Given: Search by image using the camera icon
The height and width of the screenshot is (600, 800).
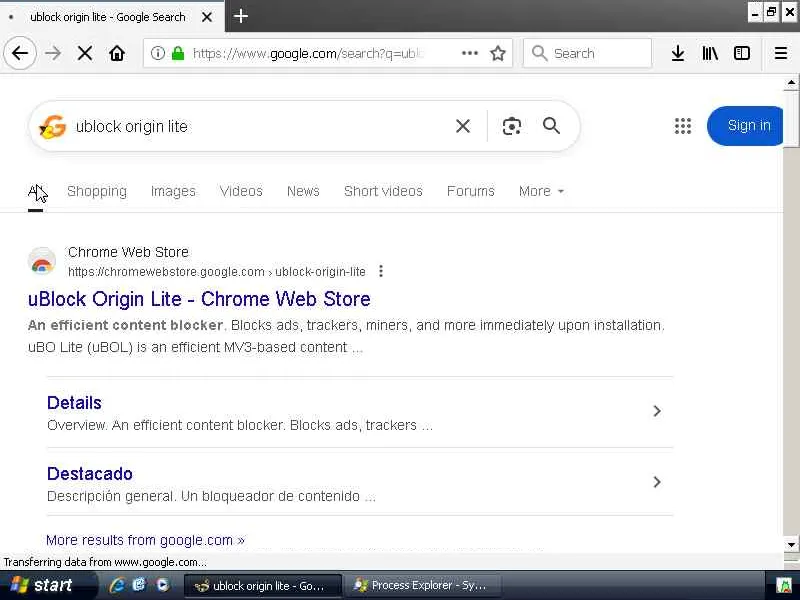Looking at the screenshot, I should coord(512,126).
